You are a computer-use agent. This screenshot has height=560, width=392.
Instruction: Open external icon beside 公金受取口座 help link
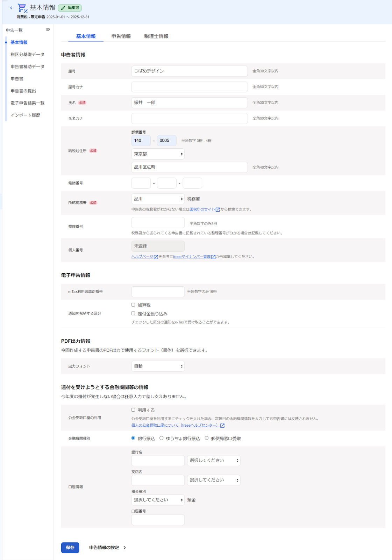(x=222, y=426)
